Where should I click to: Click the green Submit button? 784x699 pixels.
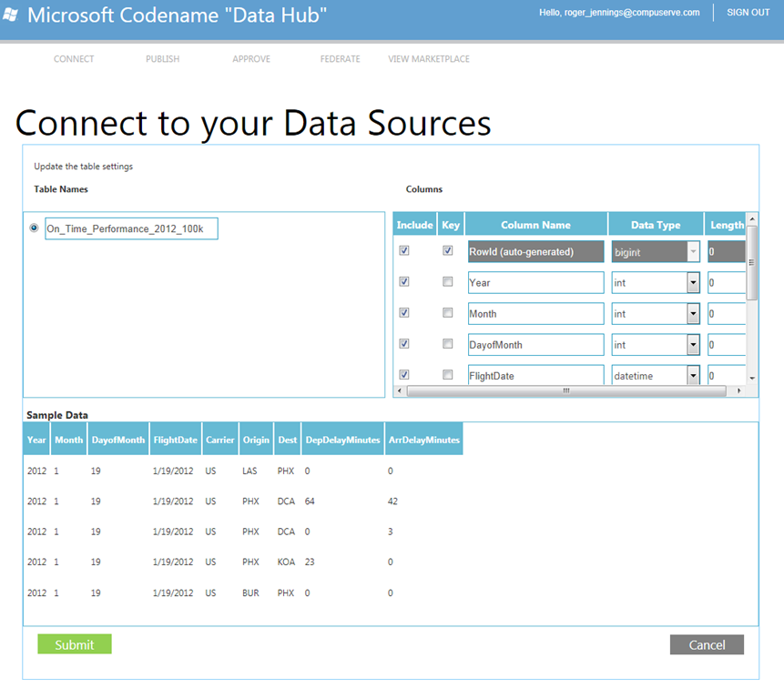click(x=75, y=644)
